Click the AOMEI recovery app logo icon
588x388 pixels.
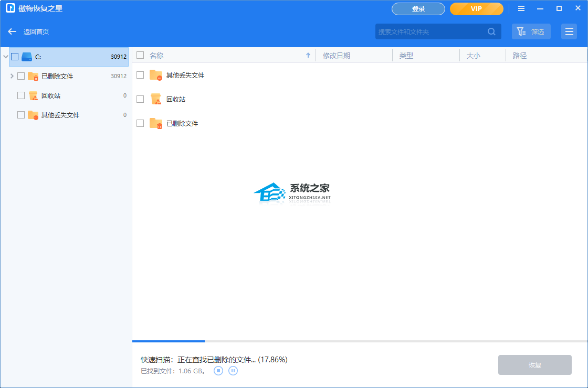10,8
